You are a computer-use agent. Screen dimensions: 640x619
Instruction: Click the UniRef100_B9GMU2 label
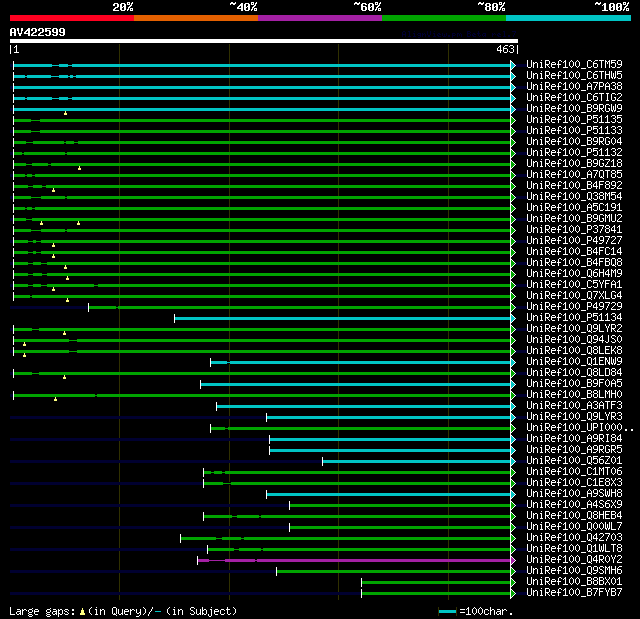click(x=574, y=219)
